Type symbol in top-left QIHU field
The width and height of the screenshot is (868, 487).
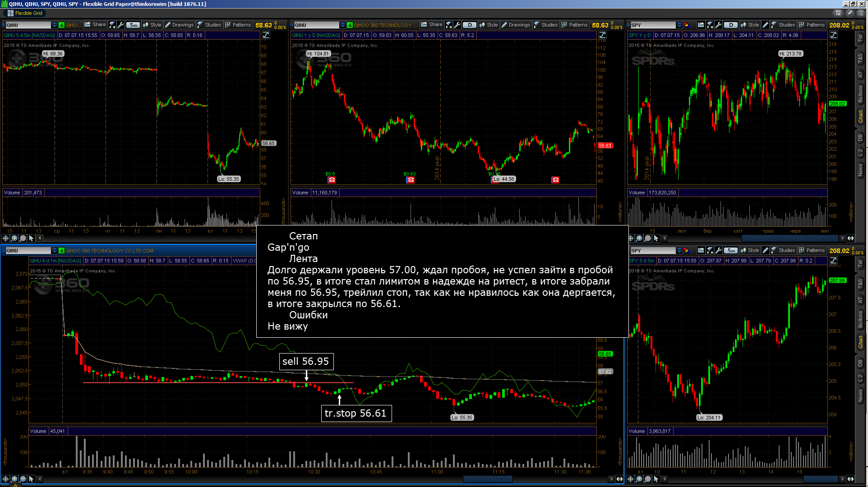pos(28,25)
